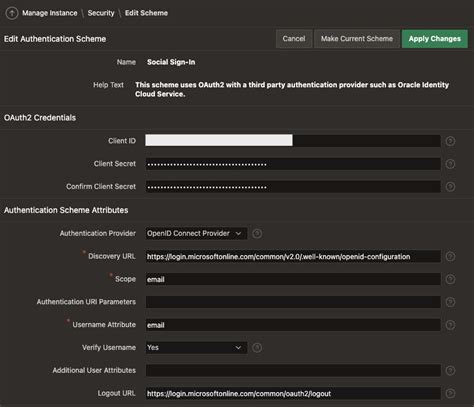The height and width of the screenshot is (407, 474).
Task: Open help for Client Secret field
Action: (x=450, y=164)
